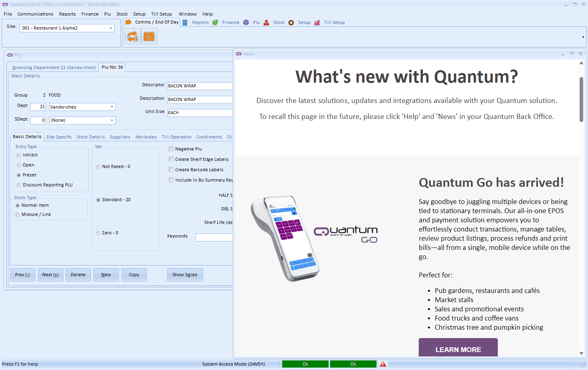Open the Communications menu
The height and width of the screenshot is (370, 588).
35,14
